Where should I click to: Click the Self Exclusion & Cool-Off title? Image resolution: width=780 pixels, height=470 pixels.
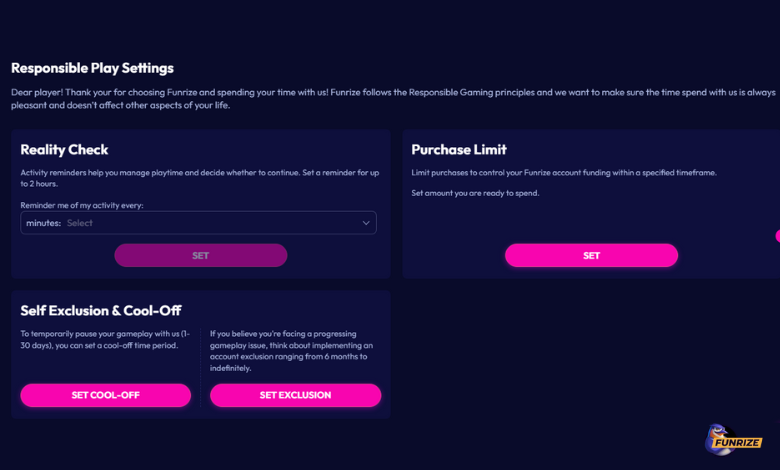tap(101, 310)
